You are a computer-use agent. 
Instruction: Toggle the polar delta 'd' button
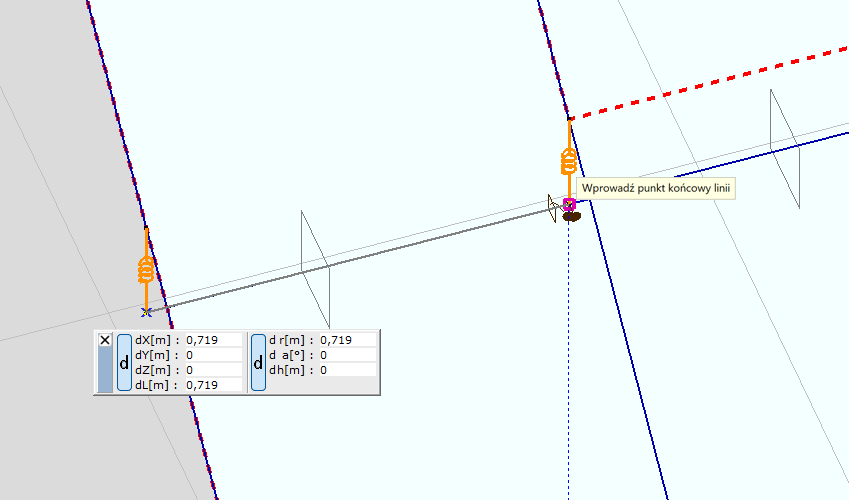pos(258,362)
